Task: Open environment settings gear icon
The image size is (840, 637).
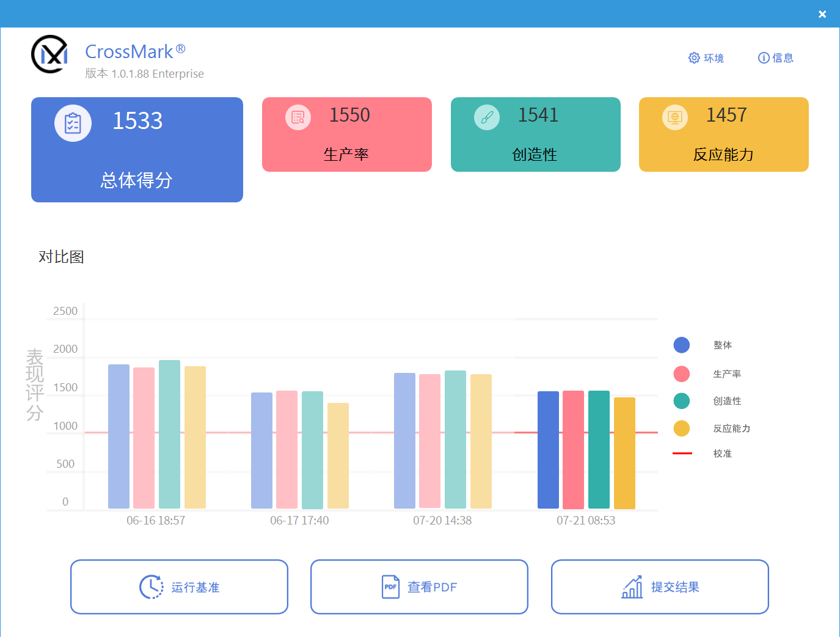Action: point(694,58)
